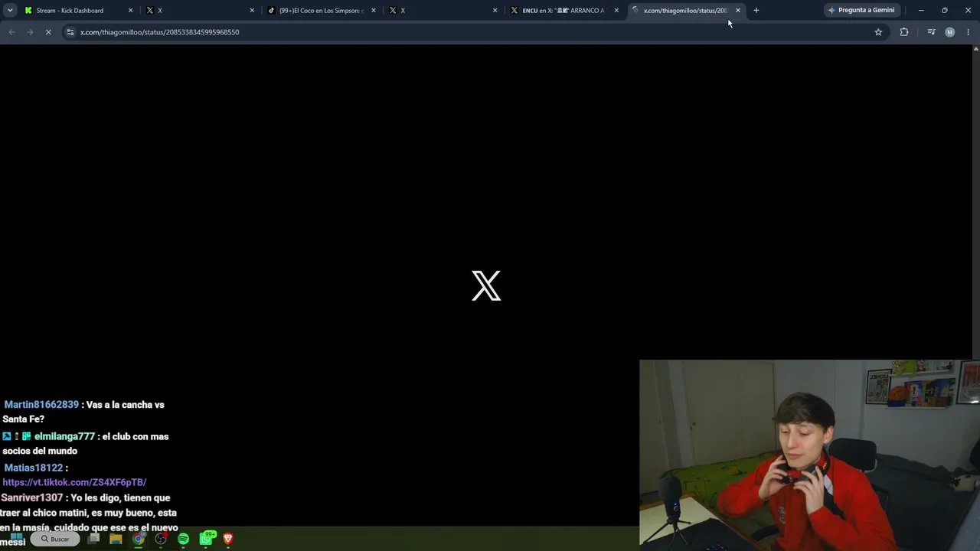The height and width of the screenshot is (551, 980).
Task: Close the x.com/thiagomilloo/status tab
Action: pyautogui.click(x=738, y=11)
